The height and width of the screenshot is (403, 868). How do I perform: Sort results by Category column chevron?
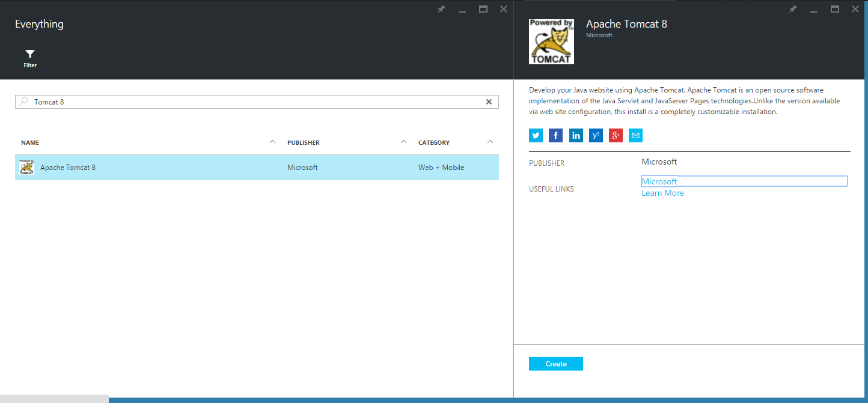[x=490, y=142]
